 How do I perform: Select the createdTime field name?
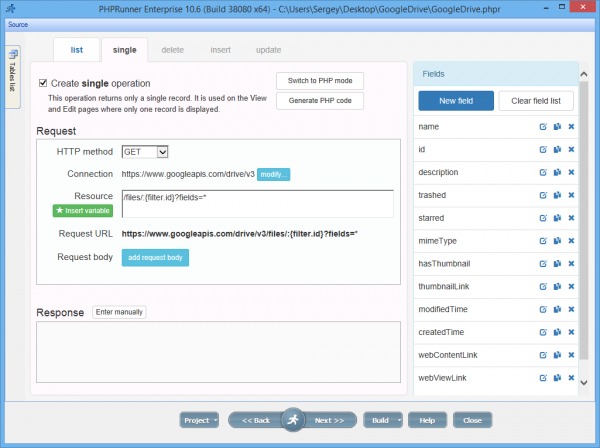441,332
